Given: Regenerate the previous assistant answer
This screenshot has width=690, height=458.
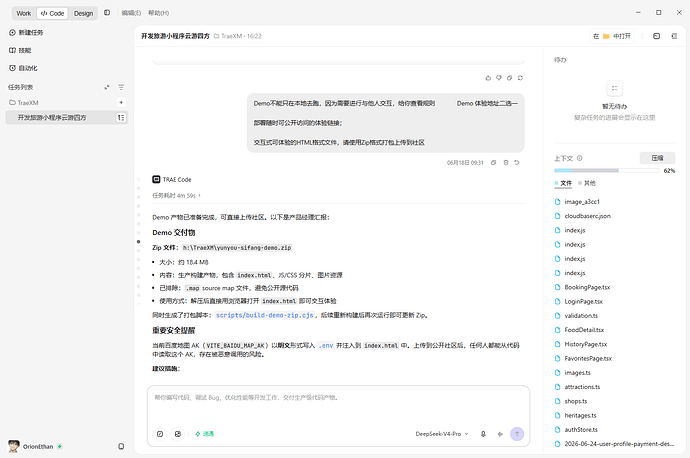Looking at the screenshot, I should [520, 78].
